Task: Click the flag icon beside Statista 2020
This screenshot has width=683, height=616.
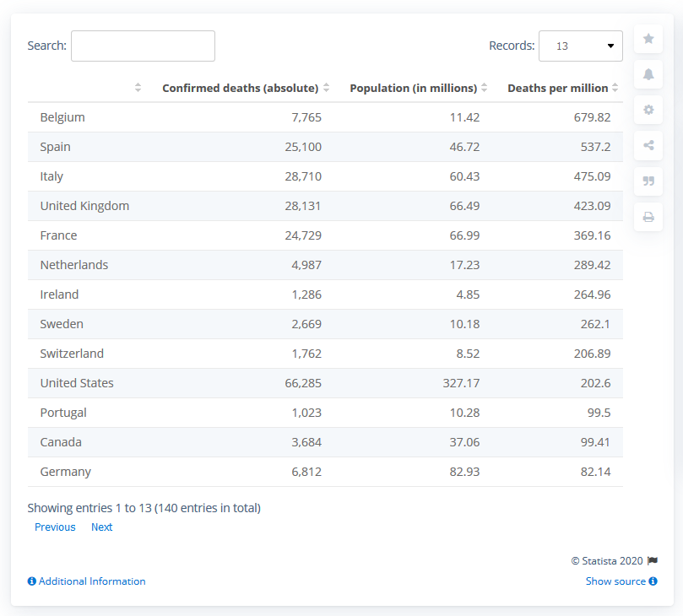Action: pyautogui.click(x=653, y=561)
